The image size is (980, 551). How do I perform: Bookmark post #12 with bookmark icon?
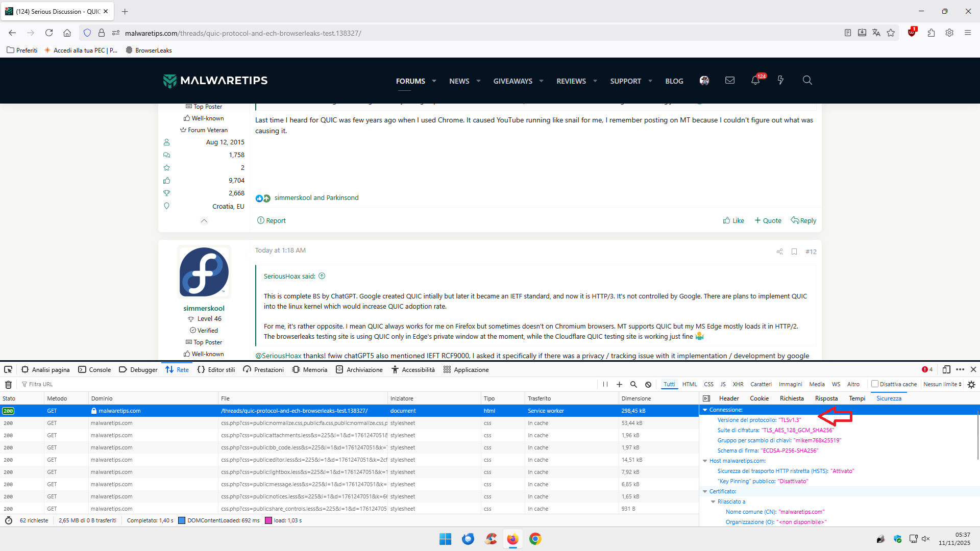[x=794, y=252]
